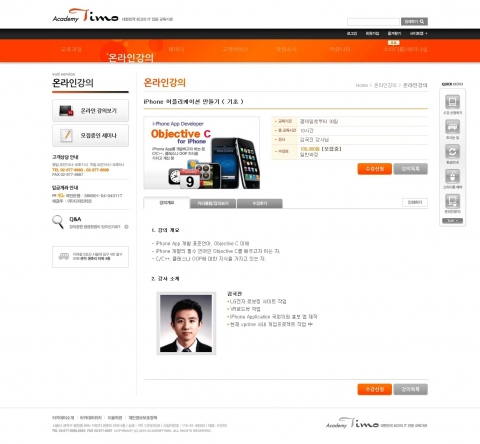This screenshot has width=480, height=444.
Task: Click the TOP button in Quick Menu
Action: click(x=452, y=221)
